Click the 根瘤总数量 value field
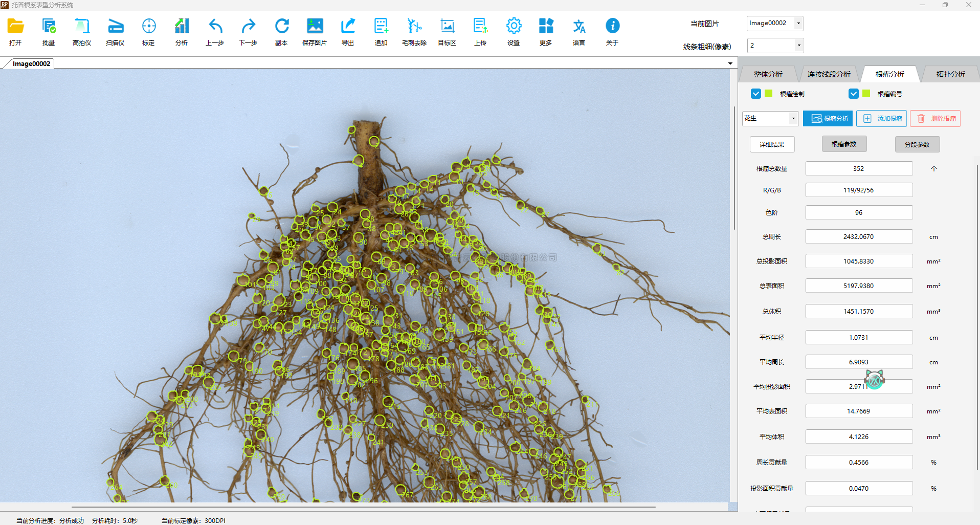 pos(859,168)
